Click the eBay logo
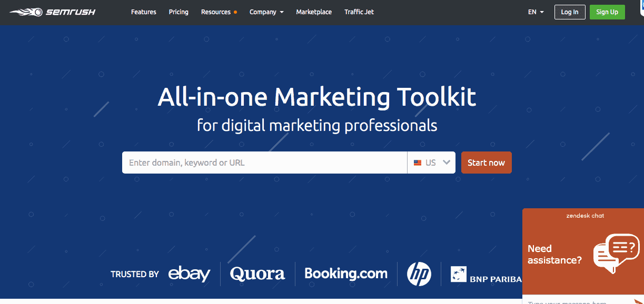The width and height of the screenshot is (644, 304). pos(189,273)
